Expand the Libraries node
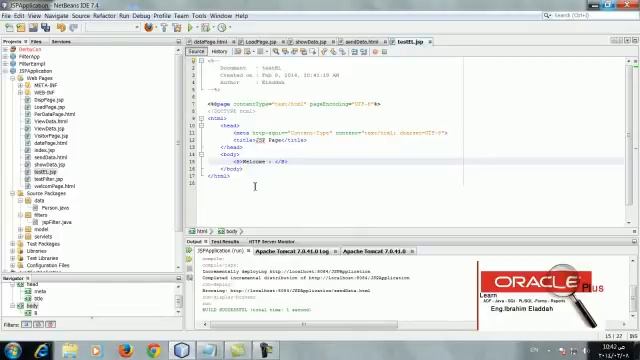 (x=13, y=251)
